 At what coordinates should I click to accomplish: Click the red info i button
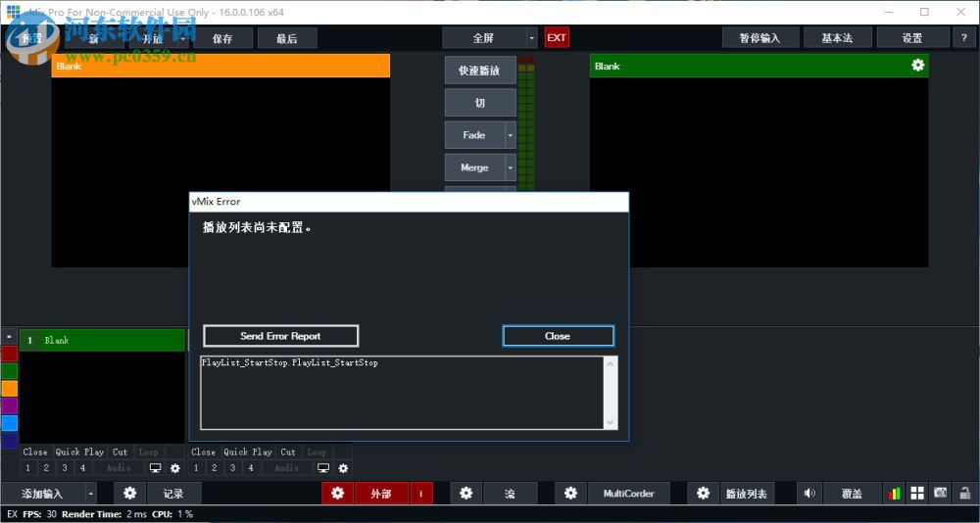pos(421,493)
